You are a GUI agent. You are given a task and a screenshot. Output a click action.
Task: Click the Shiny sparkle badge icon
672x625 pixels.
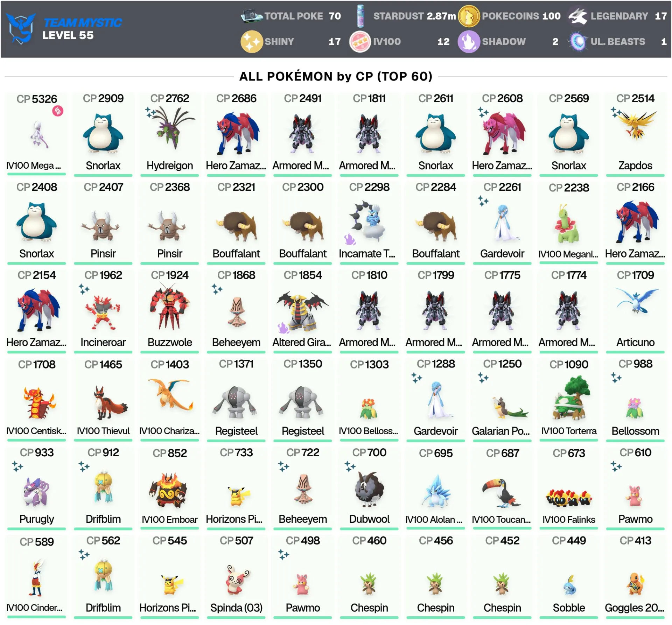[x=251, y=42]
